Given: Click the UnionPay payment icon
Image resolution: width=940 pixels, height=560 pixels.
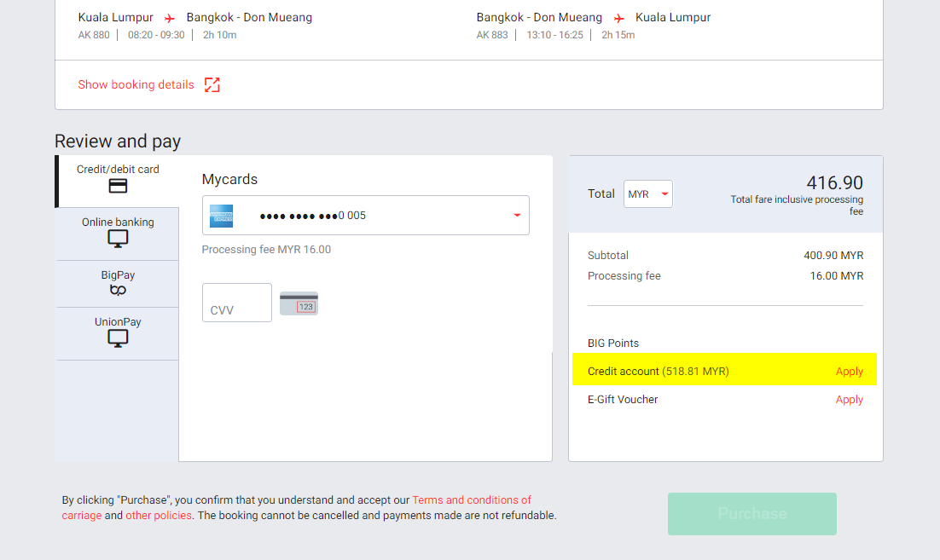Looking at the screenshot, I should [x=117, y=338].
